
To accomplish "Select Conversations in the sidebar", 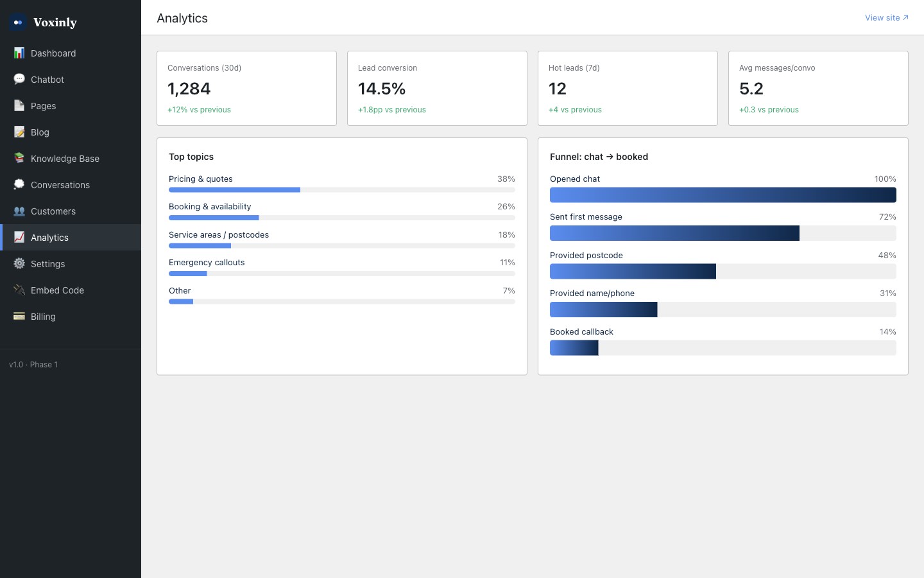I will point(71,185).
